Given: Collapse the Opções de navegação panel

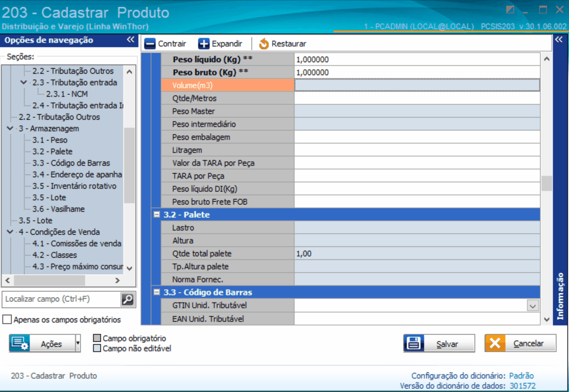Looking at the screenshot, I should click(x=130, y=39).
